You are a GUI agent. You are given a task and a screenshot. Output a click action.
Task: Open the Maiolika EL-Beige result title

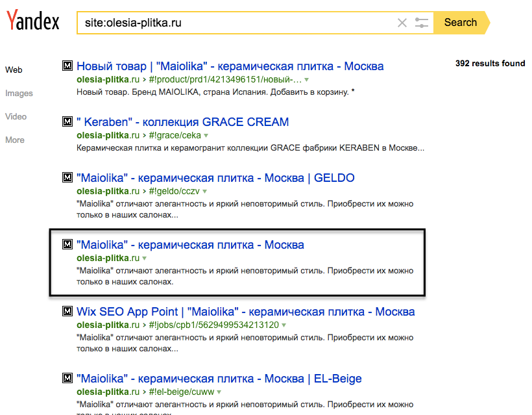[219, 379]
